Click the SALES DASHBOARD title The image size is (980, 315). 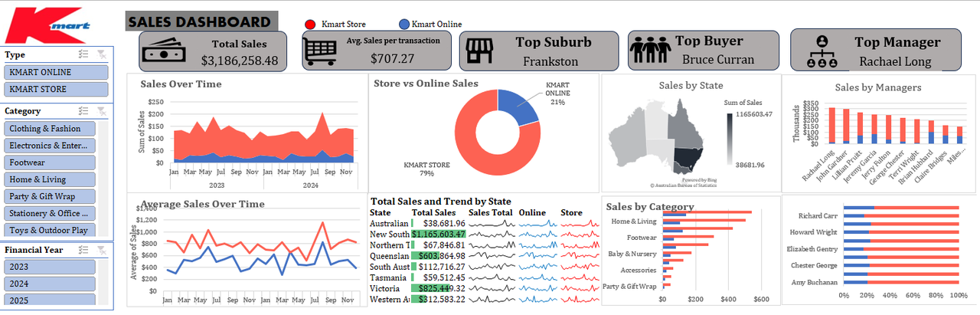198,22
